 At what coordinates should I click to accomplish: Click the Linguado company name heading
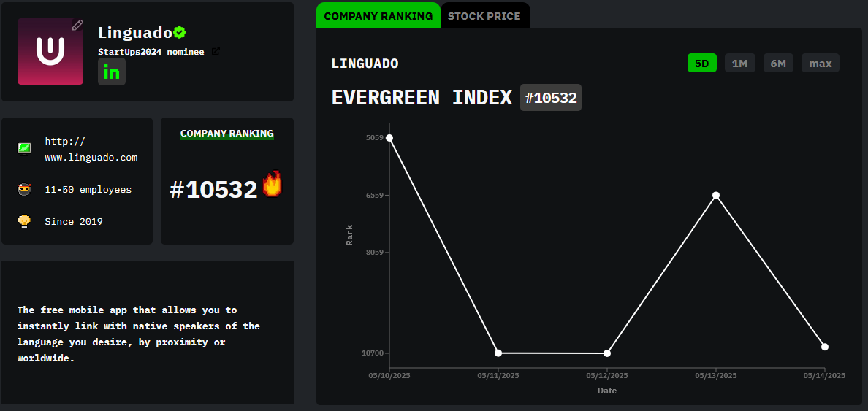coord(135,33)
